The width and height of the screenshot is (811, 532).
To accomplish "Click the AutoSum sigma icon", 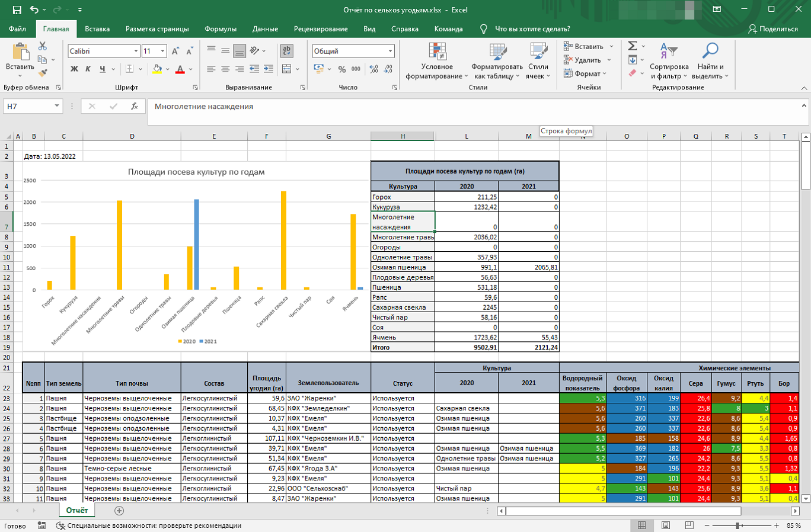I will coord(633,46).
